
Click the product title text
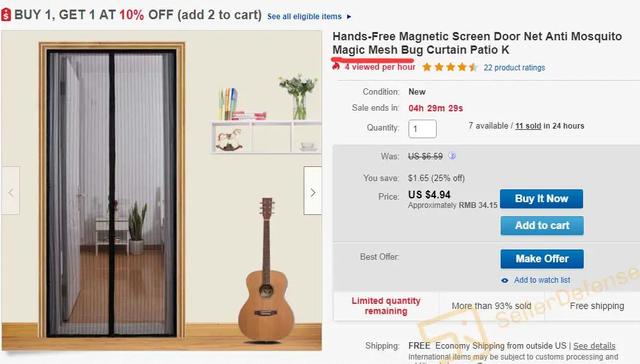point(477,43)
